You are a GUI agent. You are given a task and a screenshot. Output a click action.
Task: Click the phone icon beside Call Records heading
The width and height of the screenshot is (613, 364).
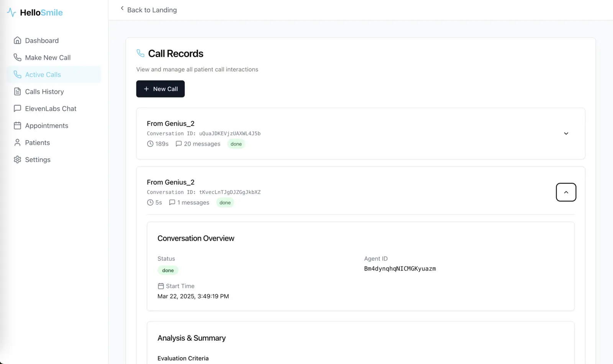tap(141, 53)
